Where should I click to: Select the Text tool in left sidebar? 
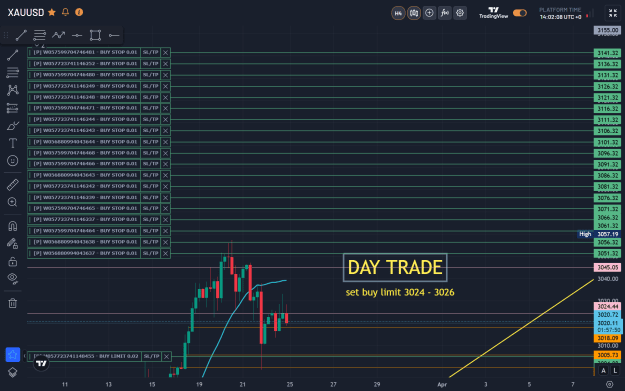(13, 143)
